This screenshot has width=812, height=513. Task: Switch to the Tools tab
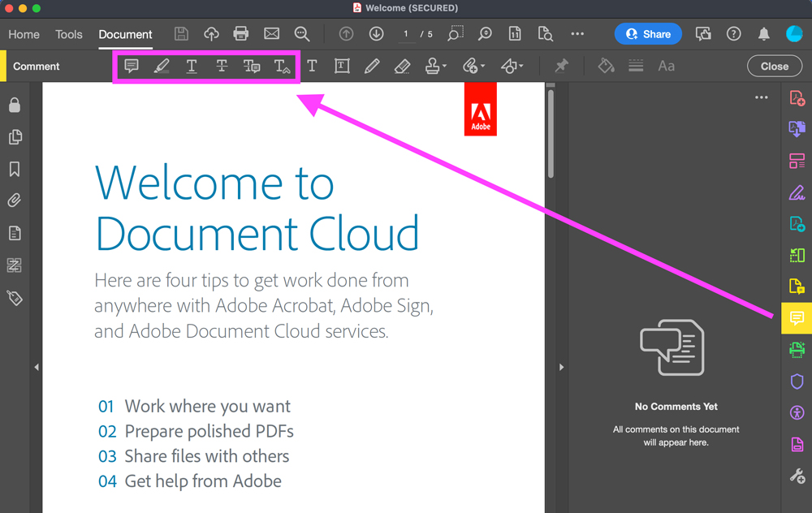69,34
